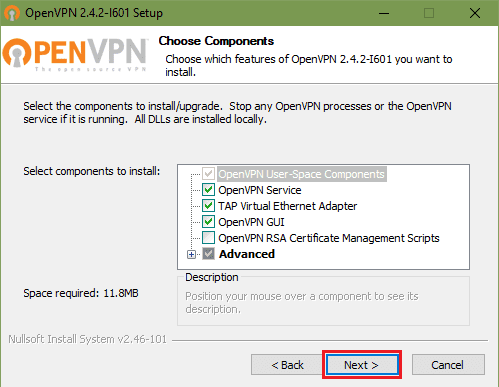Select the OpenVPN RSA Certificate Management Scripts label
Screen dimensions: 499x387
tap(329, 238)
